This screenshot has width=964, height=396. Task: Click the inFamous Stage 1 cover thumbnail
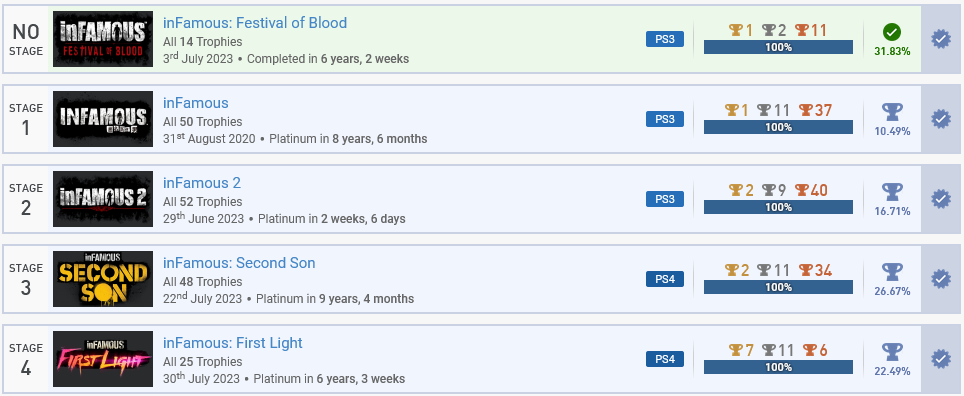point(103,119)
